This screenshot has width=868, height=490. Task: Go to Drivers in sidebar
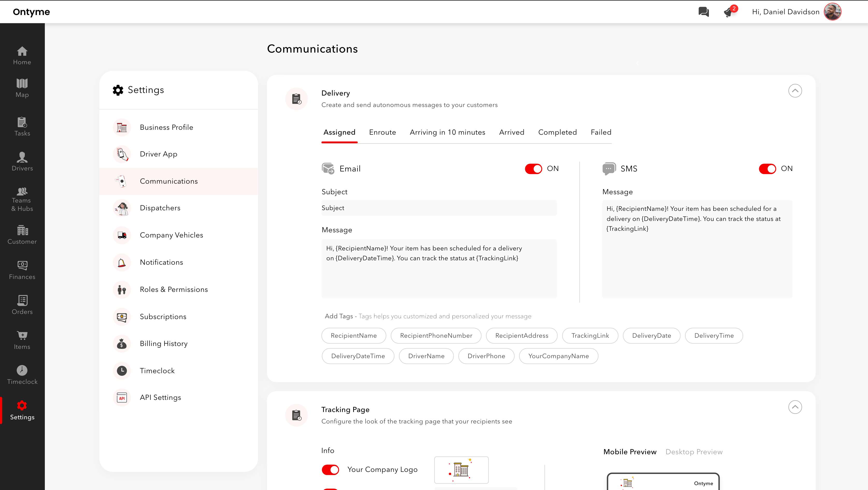pyautogui.click(x=22, y=161)
